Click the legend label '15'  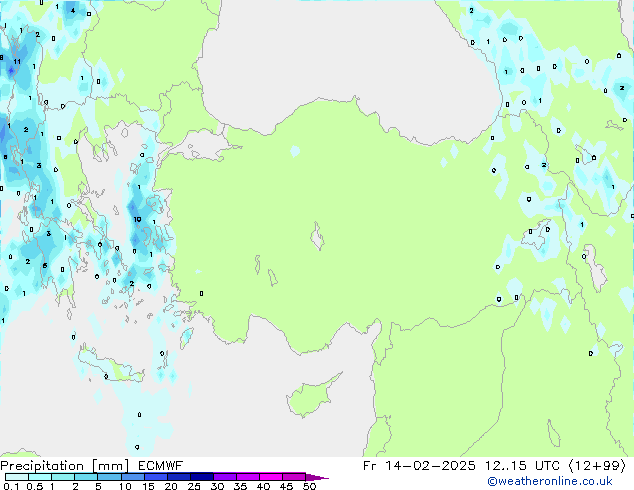pos(148,486)
